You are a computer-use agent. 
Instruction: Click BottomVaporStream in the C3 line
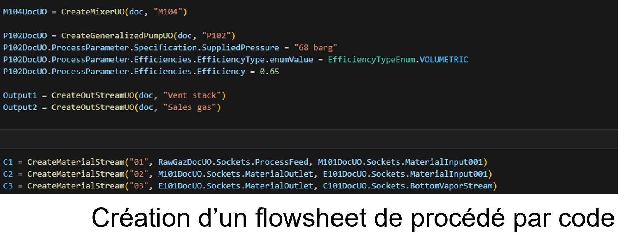[x=451, y=186]
